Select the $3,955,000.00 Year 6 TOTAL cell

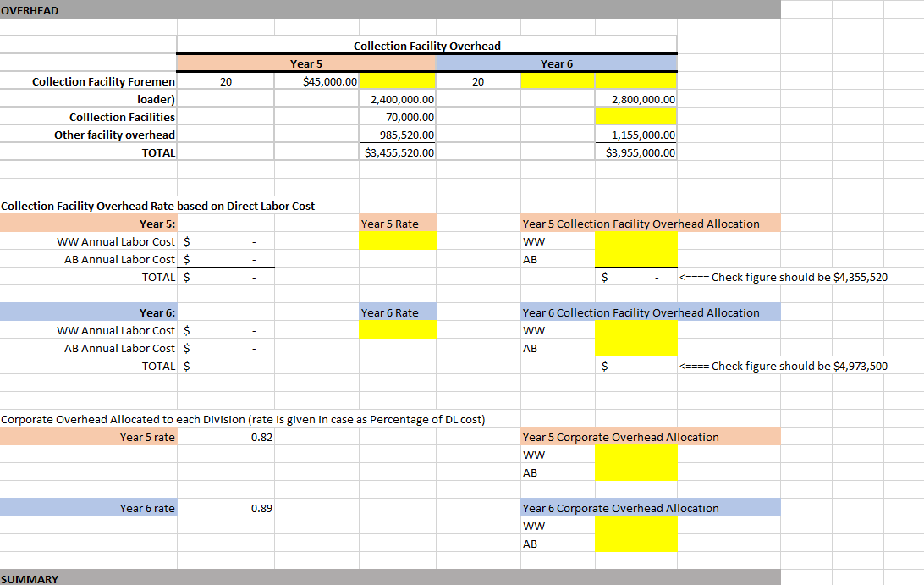[x=635, y=152]
